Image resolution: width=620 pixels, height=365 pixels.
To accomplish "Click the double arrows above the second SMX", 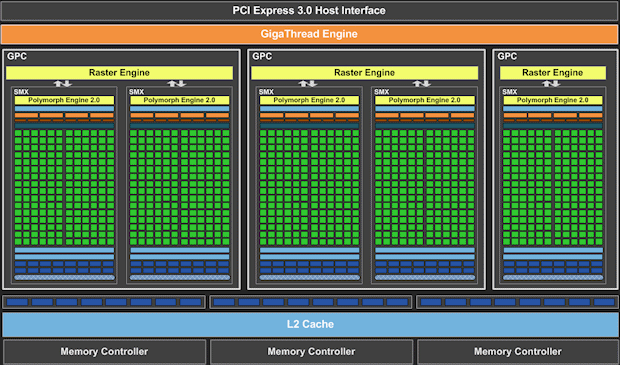I will [177, 83].
